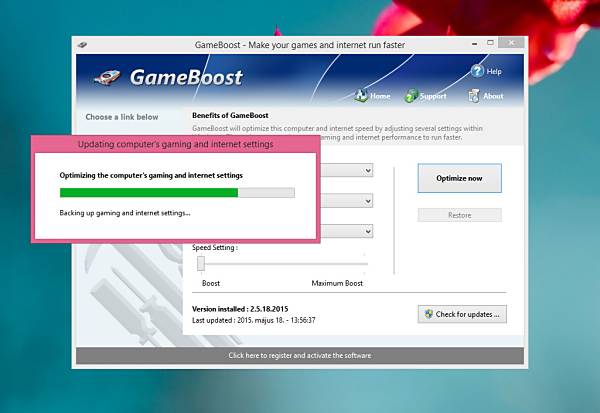Viewport: 600px width, 413px height.
Task: Click the Speed Setting slider handle
Action: click(x=201, y=263)
